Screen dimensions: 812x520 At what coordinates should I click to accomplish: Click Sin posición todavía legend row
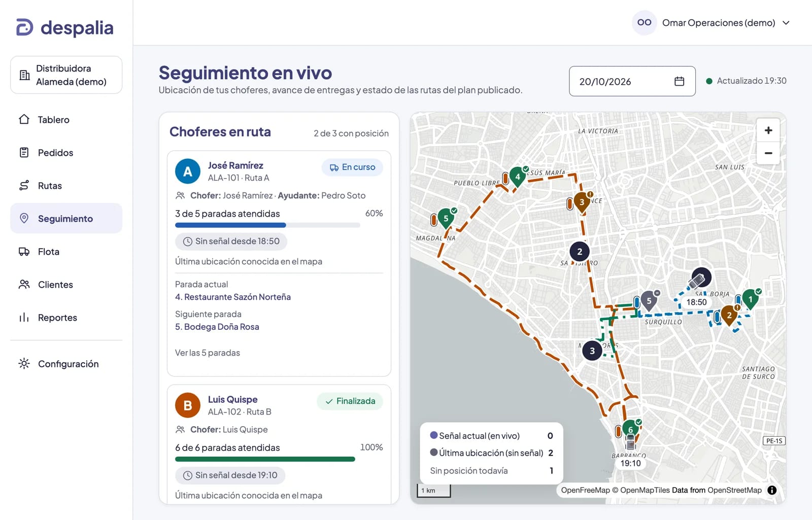[x=492, y=471]
